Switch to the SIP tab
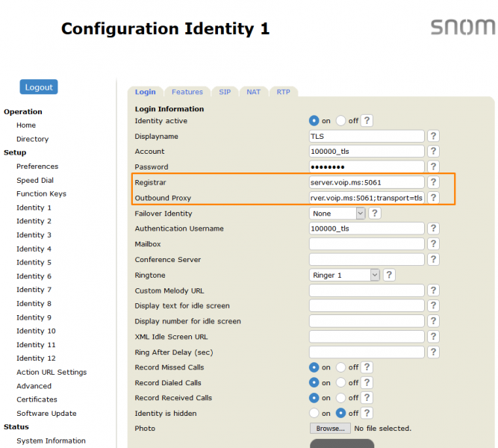 click(x=225, y=92)
